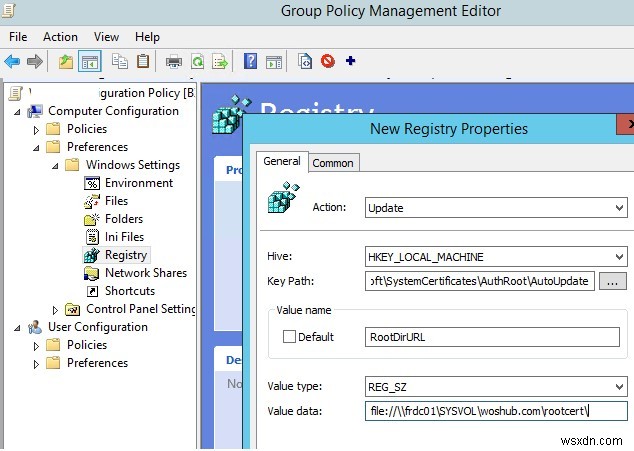Select Control Panel Settings label in tree
Viewport: 634px width, 451px height.
pyautogui.click(x=141, y=309)
